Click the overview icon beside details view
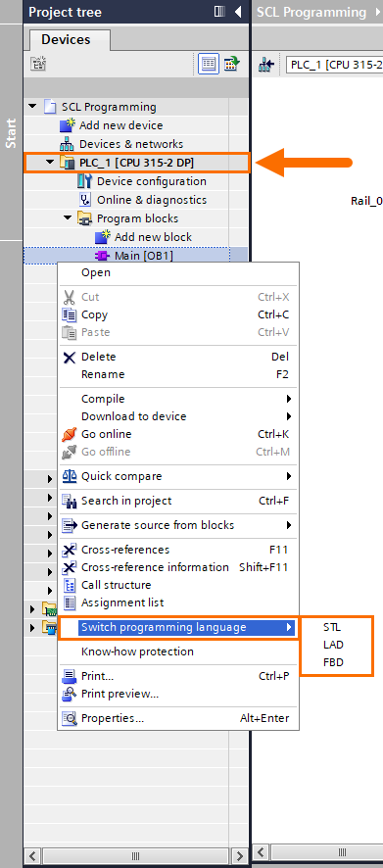The image size is (383, 868). pos(231,64)
